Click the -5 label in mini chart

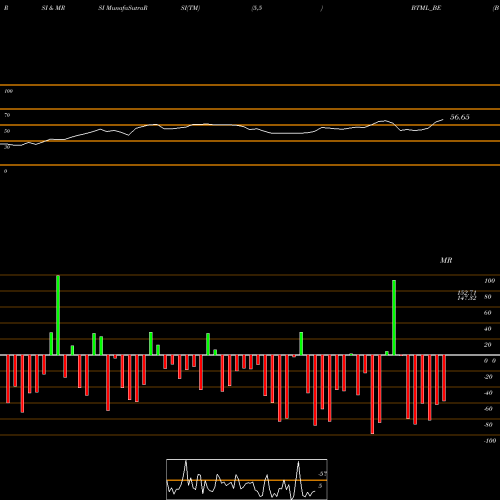(322, 474)
